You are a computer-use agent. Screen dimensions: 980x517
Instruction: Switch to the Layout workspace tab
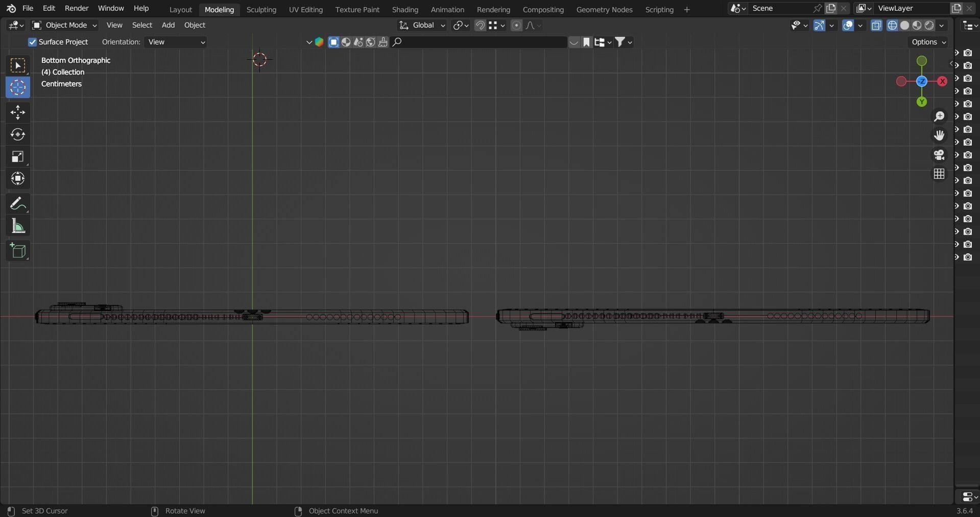click(x=181, y=10)
